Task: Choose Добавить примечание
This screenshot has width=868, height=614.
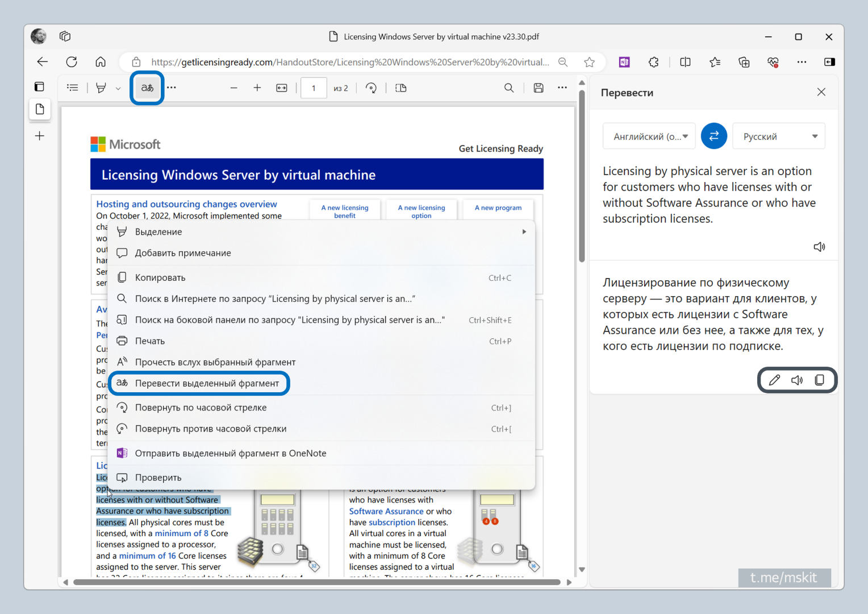Action: [x=322, y=253]
